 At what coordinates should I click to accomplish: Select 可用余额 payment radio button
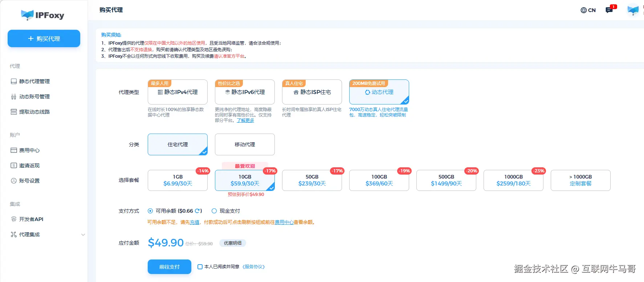click(x=150, y=211)
